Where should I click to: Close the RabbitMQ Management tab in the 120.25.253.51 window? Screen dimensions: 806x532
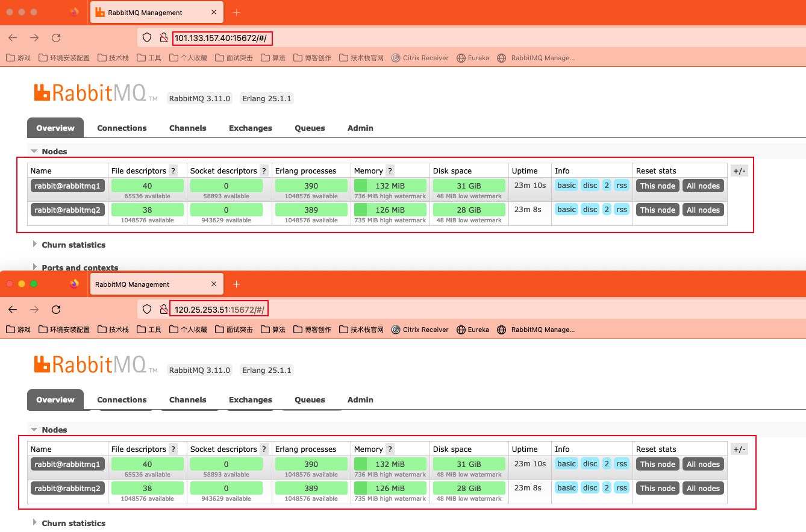pos(214,284)
